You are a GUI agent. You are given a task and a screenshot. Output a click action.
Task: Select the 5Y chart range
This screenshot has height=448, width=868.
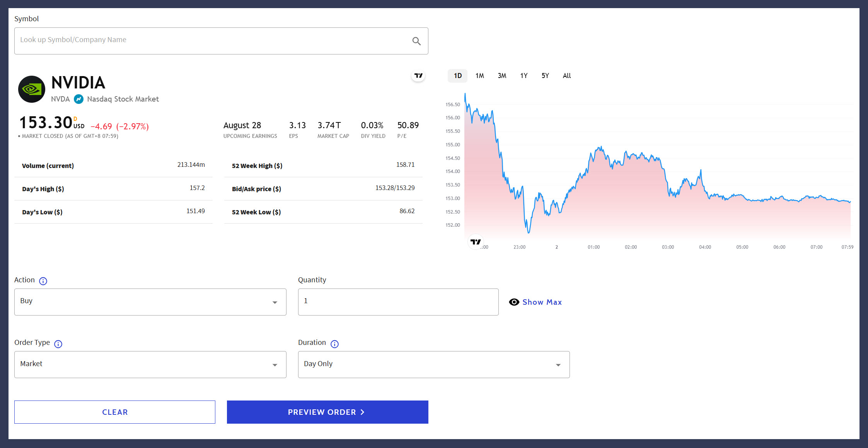pyautogui.click(x=545, y=76)
